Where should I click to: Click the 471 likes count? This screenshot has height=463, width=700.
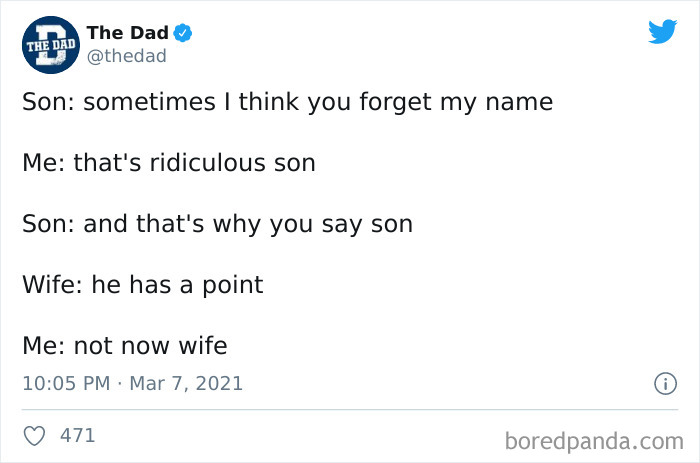[78, 436]
